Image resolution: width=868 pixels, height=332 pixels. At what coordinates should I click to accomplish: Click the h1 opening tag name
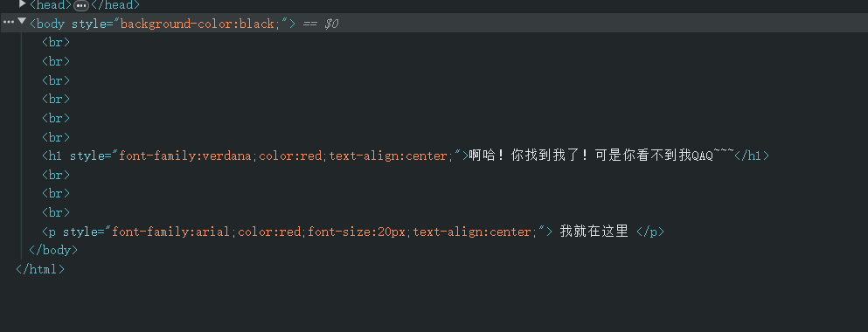55,156
